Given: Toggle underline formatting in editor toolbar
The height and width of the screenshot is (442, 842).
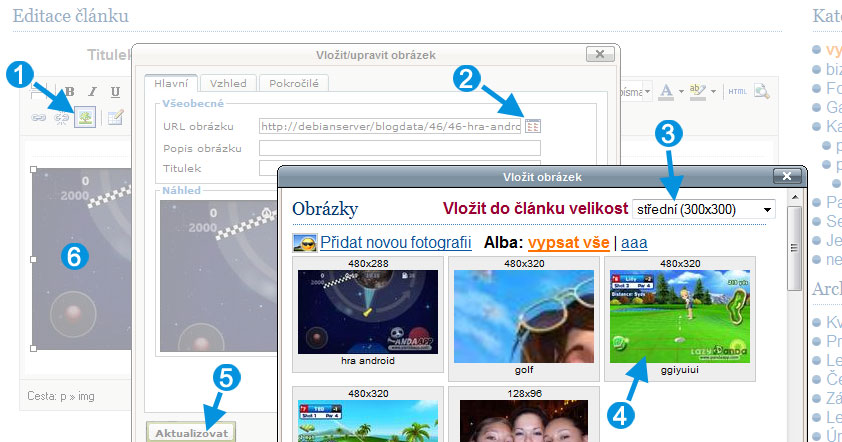Looking at the screenshot, I should [115, 92].
